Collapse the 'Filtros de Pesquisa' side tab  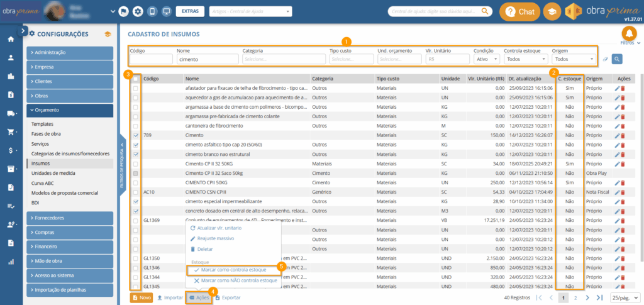click(122, 166)
